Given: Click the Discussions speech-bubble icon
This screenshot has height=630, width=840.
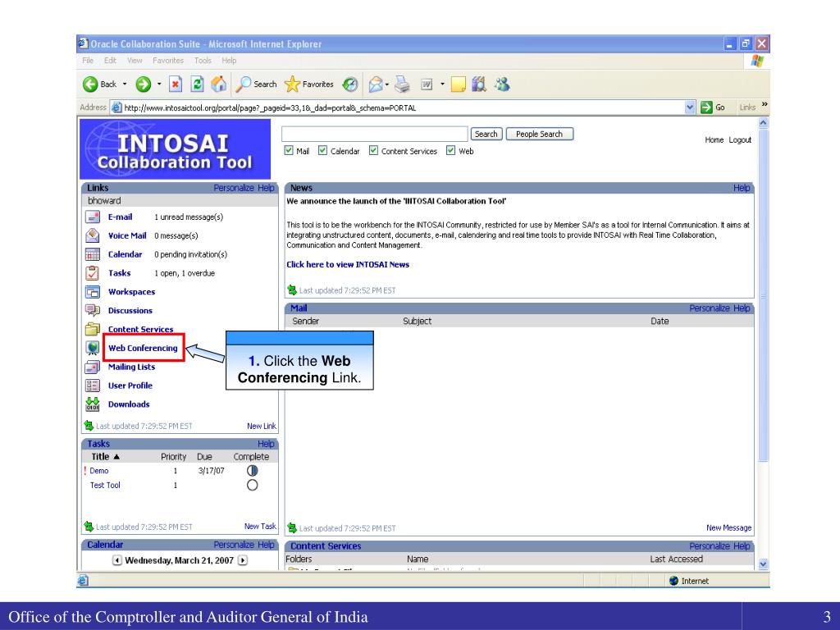Looking at the screenshot, I should pos(93,311).
